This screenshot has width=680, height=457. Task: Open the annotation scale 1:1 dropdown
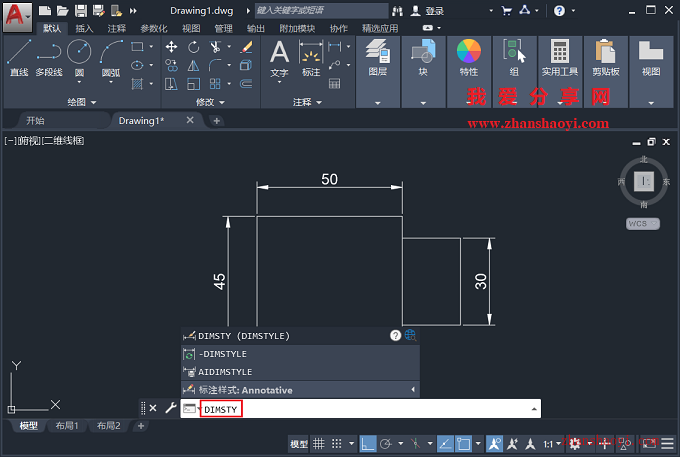(x=552, y=444)
